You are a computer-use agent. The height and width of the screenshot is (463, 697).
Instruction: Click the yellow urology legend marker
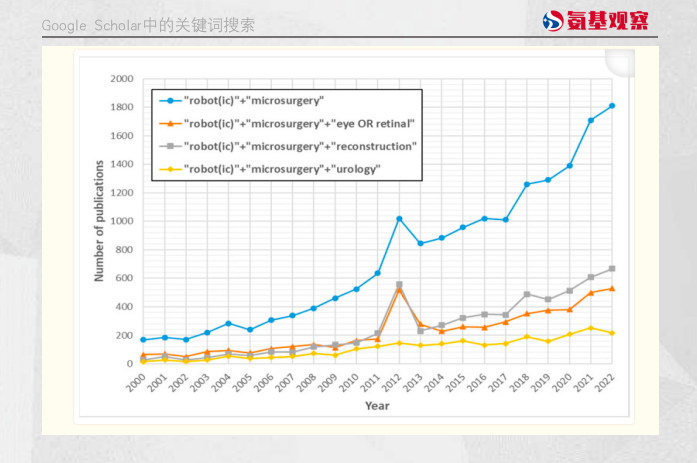tap(170, 169)
